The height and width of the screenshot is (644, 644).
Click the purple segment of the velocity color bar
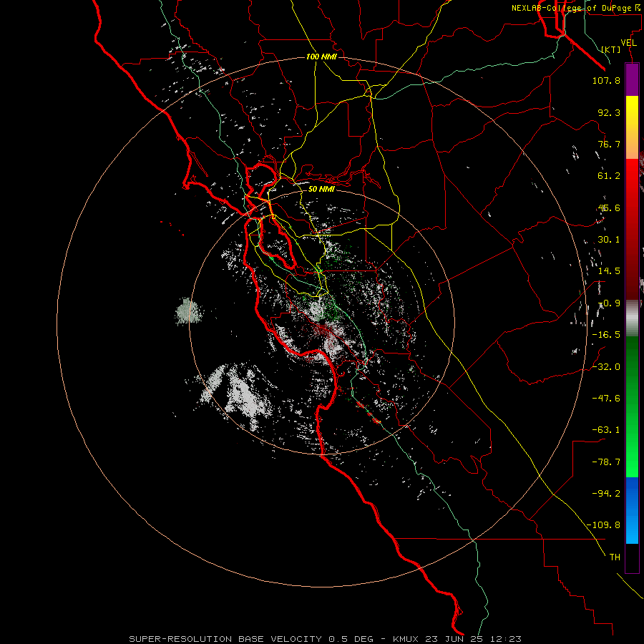(x=632, y=80)
